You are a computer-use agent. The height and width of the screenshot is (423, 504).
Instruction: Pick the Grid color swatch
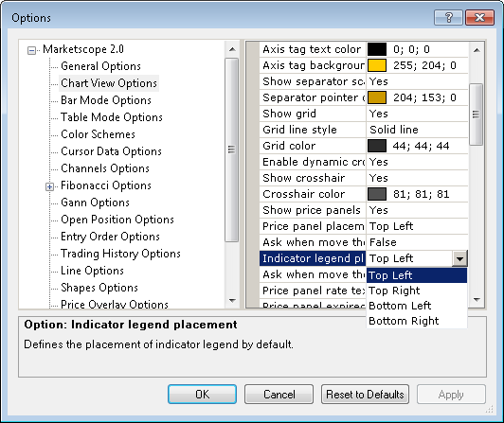pyautogui.click(x=377, y=146)
